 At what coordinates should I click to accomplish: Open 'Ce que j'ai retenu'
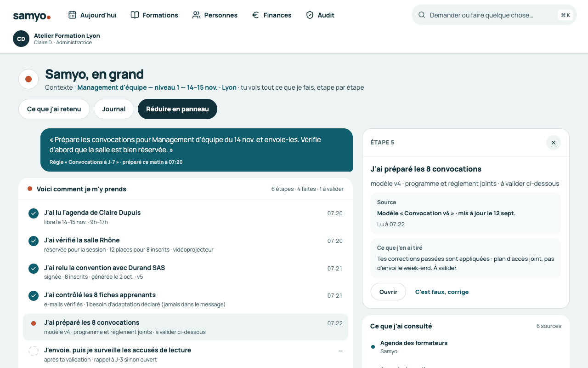click(54, 109)
